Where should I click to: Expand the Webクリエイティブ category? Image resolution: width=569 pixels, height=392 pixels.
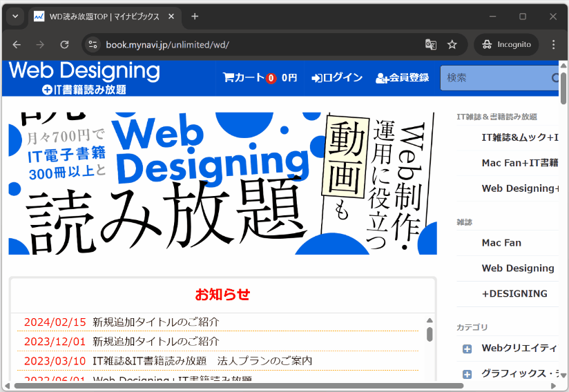click(467, 349)
